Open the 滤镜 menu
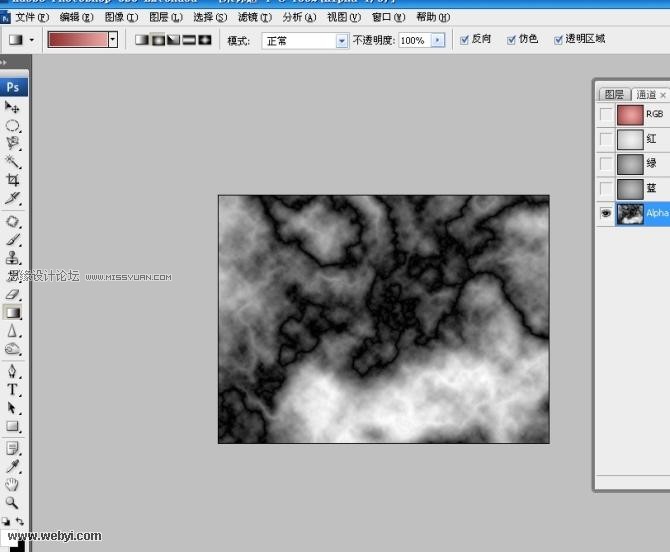 click(x=255, y=17)
